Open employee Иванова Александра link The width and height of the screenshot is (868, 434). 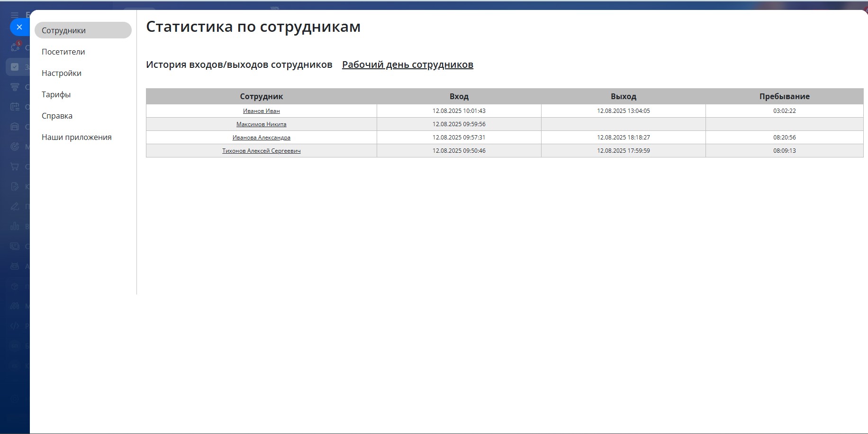pyautogui.click(x=262, y=138)
